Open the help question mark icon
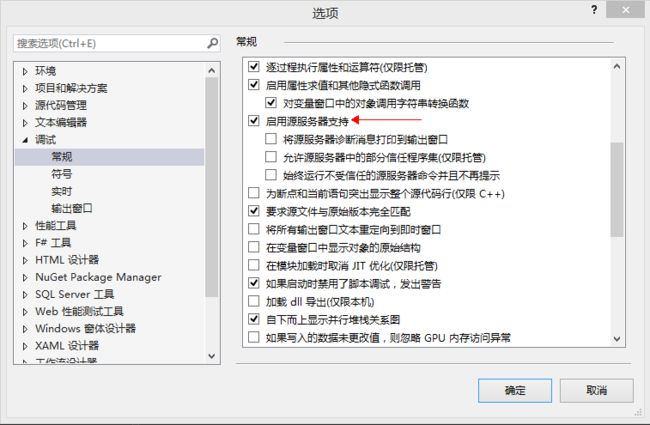The width and height of the screenshot is (650, 425). 594,10
